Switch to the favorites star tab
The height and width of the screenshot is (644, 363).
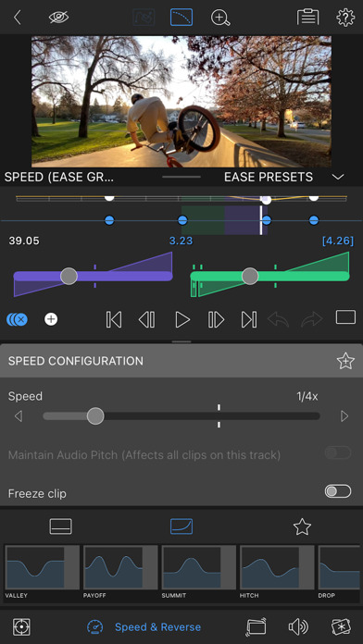click(x=302, y=526)
